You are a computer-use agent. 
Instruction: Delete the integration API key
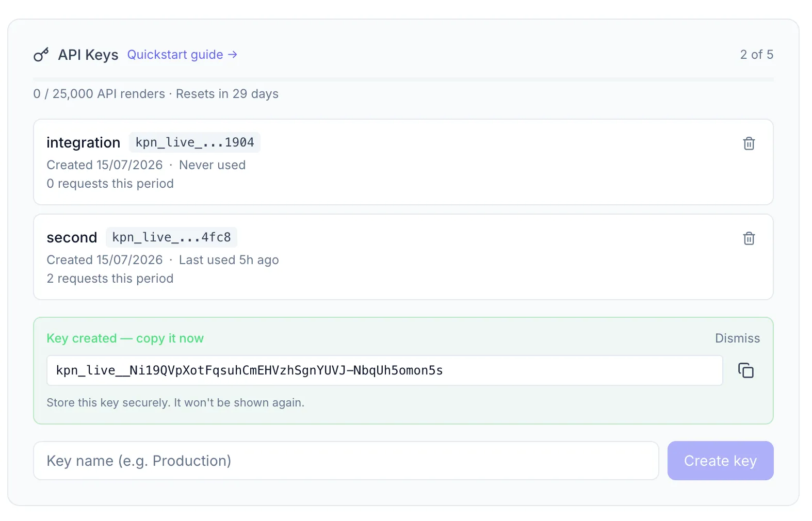coord(749,143)
